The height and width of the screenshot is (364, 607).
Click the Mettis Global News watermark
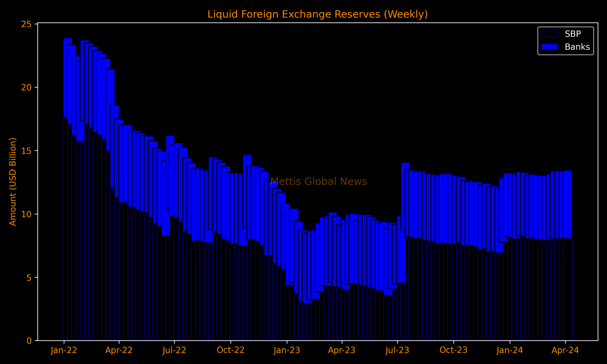pyautogui.click(x=318, y=182)
